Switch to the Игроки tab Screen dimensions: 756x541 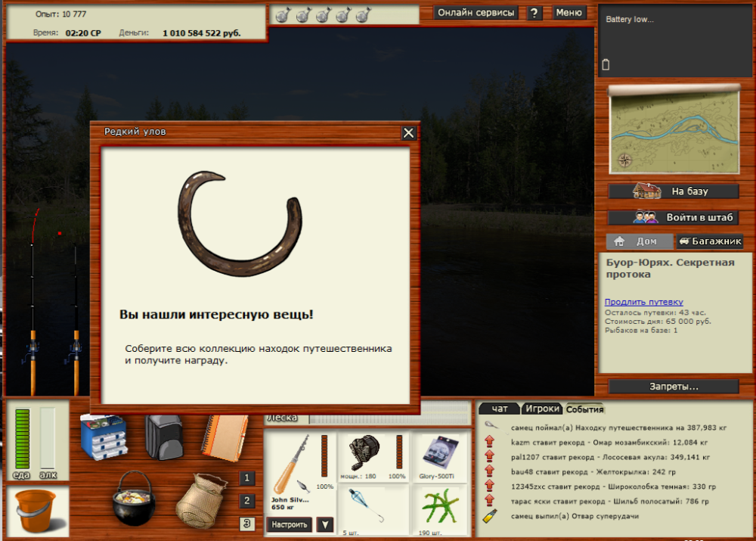point(541,408)
